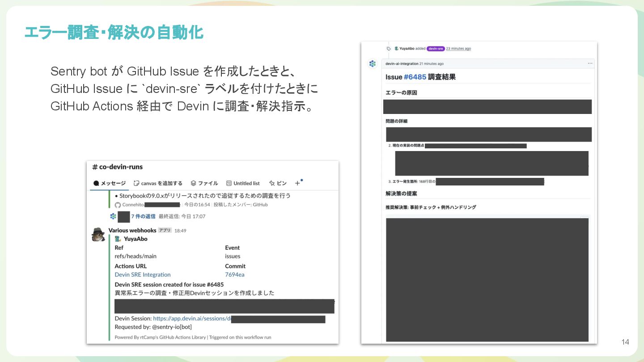Click the '21 minutes ago' comment timestamp
This screenshot has width=644, height=362.
432,63
